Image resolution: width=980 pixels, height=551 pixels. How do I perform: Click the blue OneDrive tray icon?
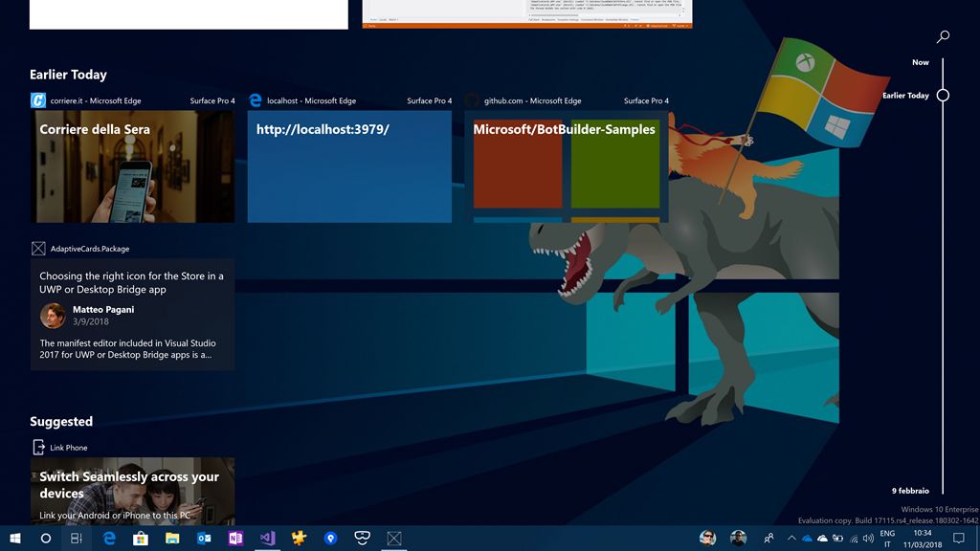(x=807, y=539)
